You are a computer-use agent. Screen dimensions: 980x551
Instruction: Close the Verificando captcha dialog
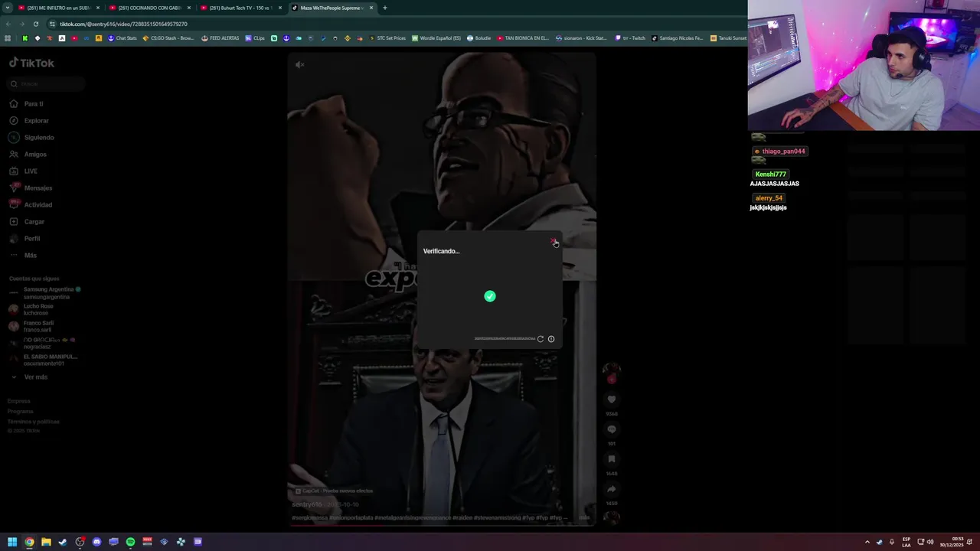[553, 242]
